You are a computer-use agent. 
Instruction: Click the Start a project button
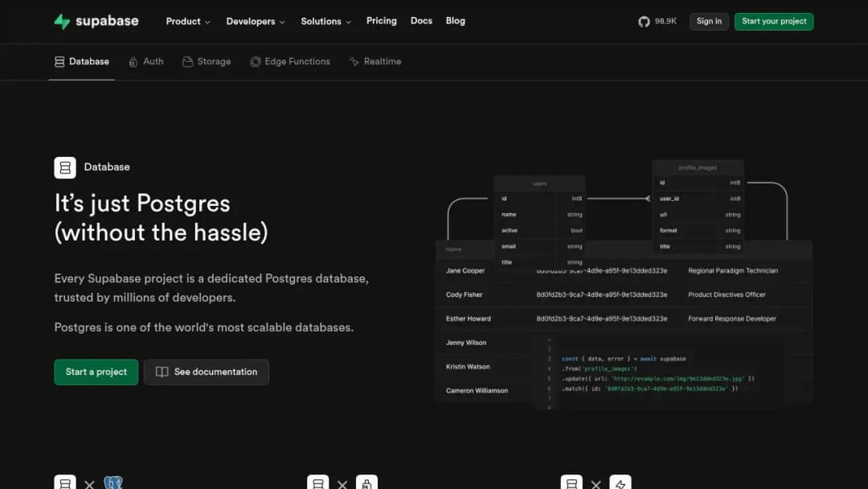point(96,372)
